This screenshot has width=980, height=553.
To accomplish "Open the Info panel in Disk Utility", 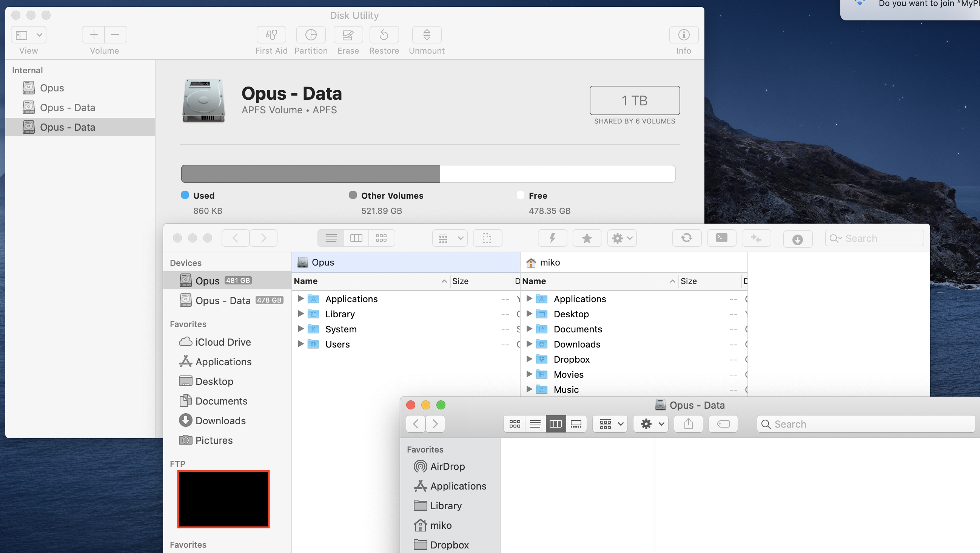I will tap(683, 35).
